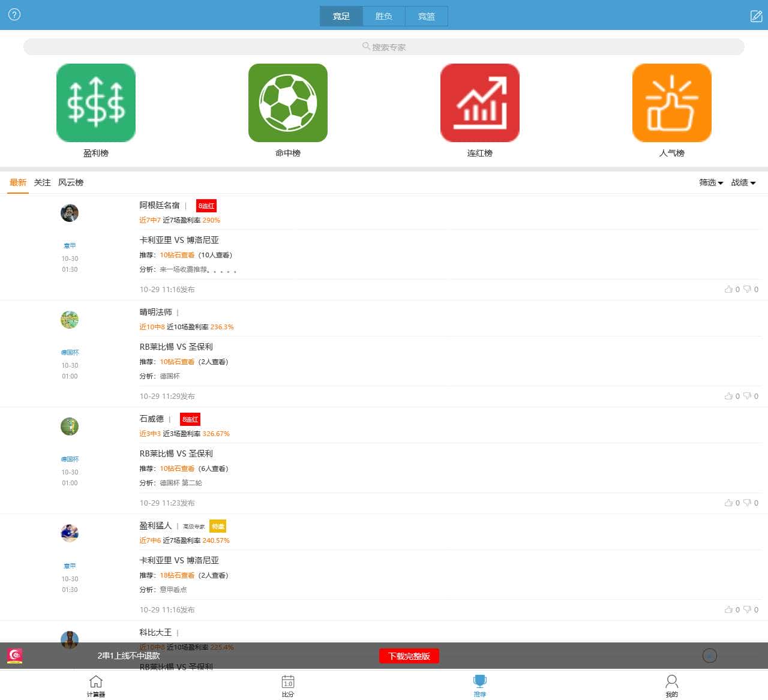The height and width of the screenshot is (700, 768).
Task: View 晴明法师's avatar
Action: pos(70,320)
